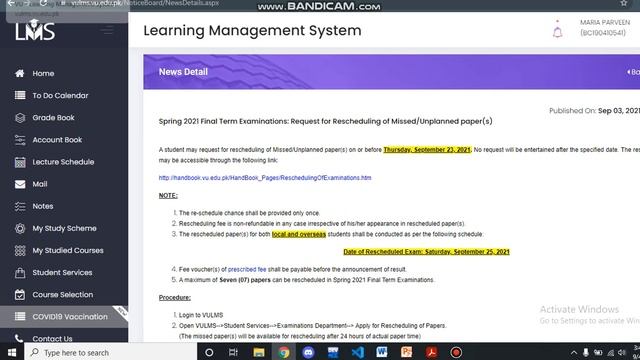This screenshot has height=360, width=640.
Task: Open the handbook rescheduling examinations link
Action: coord(265,178)
